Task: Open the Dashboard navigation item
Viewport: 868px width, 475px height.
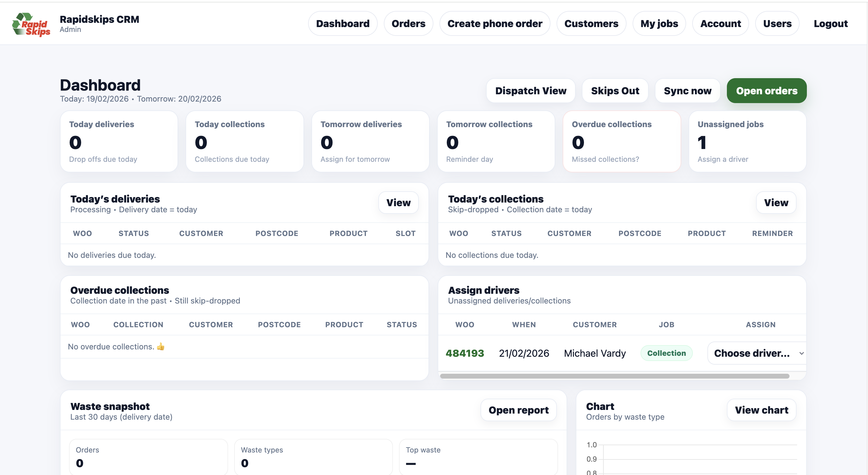Action: pos(343,23)
